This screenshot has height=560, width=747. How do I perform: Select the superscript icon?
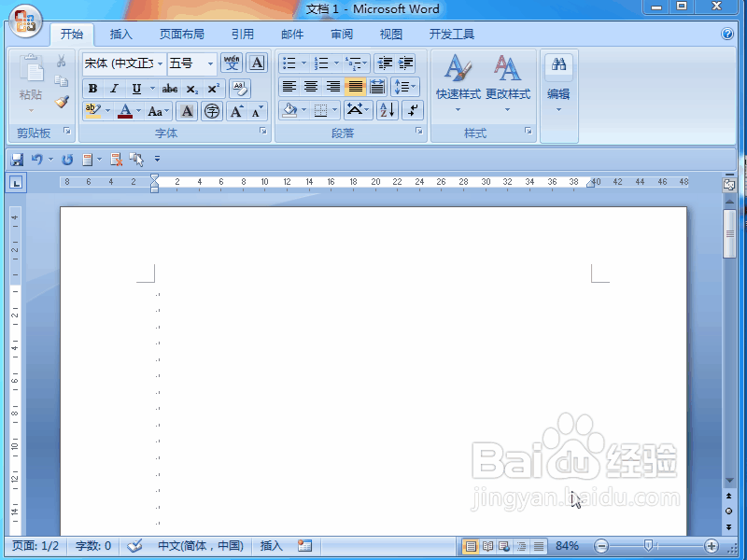(214, 88)
